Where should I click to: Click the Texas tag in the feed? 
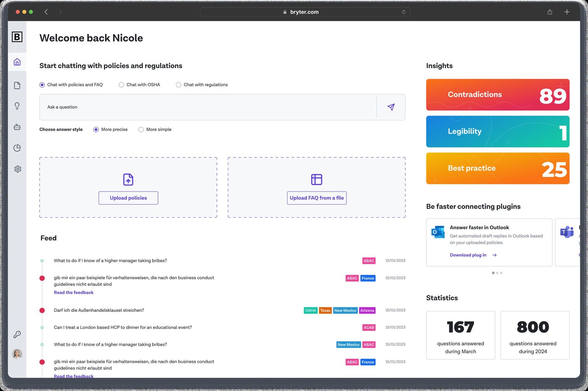point(325,310)
